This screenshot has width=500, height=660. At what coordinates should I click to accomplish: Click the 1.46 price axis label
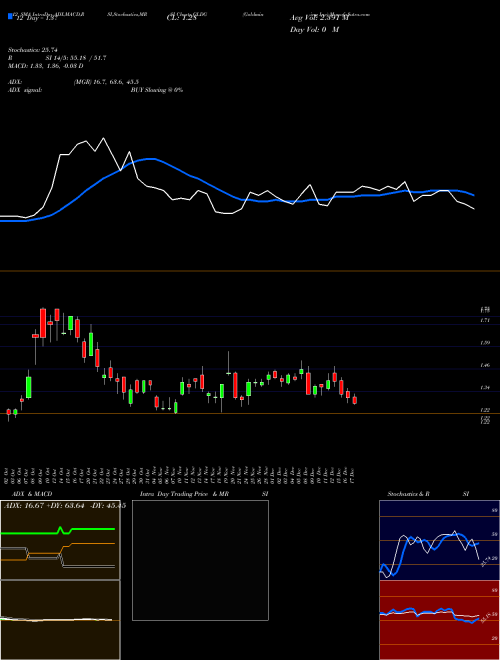[x=485, y=365]
